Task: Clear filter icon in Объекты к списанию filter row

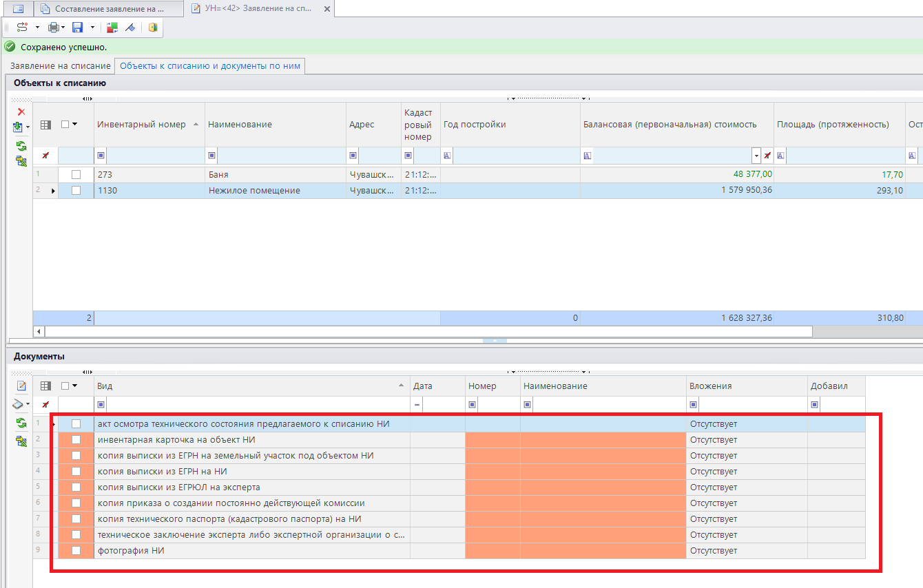Action: [x=45, y=156]
